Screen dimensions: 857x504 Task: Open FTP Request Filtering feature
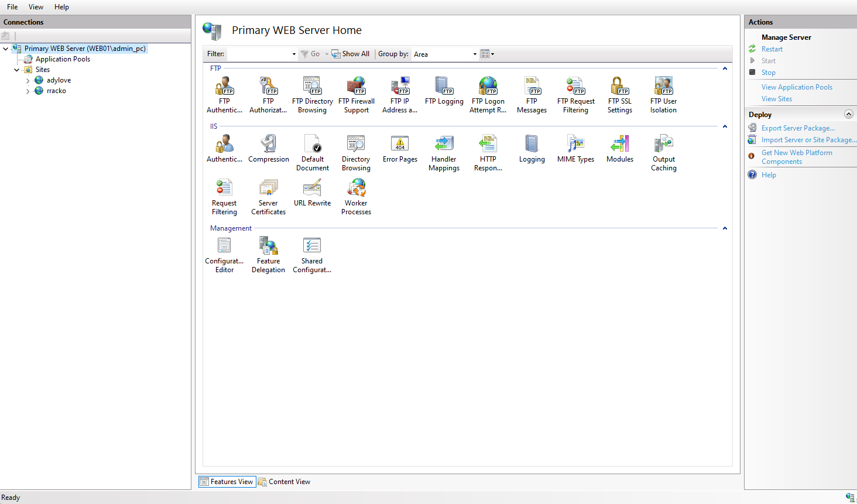click(x=575, y=95)
